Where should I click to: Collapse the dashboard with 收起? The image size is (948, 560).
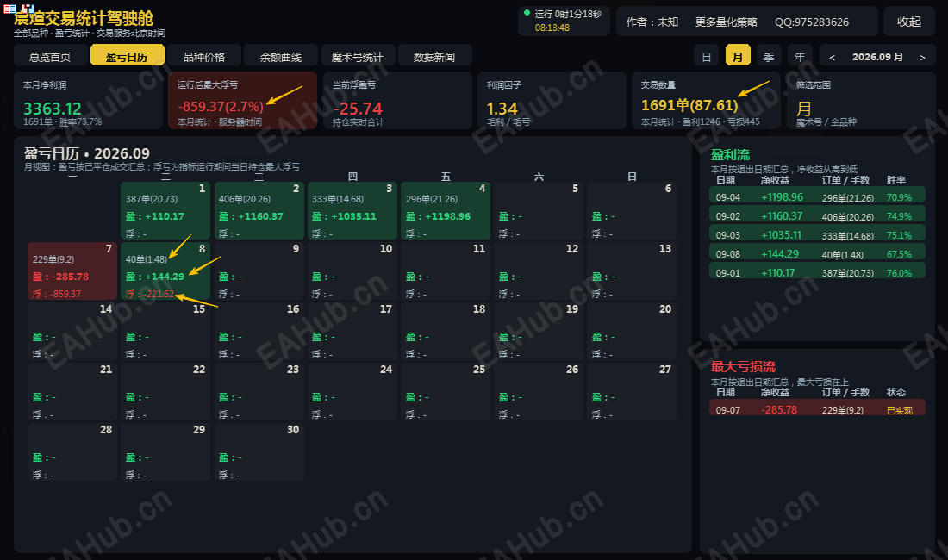pos(909,22)
